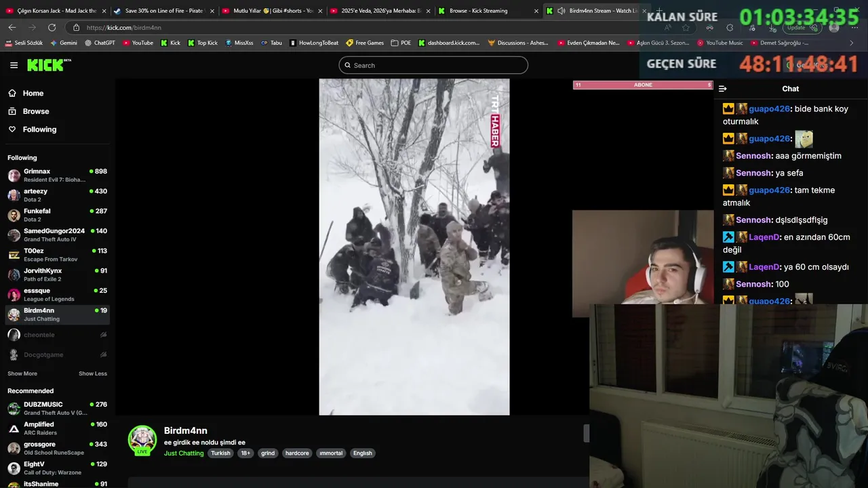Close the Browse - Kick Streaming tab
This screenshot has width=868, height=488.
[536, 11]
